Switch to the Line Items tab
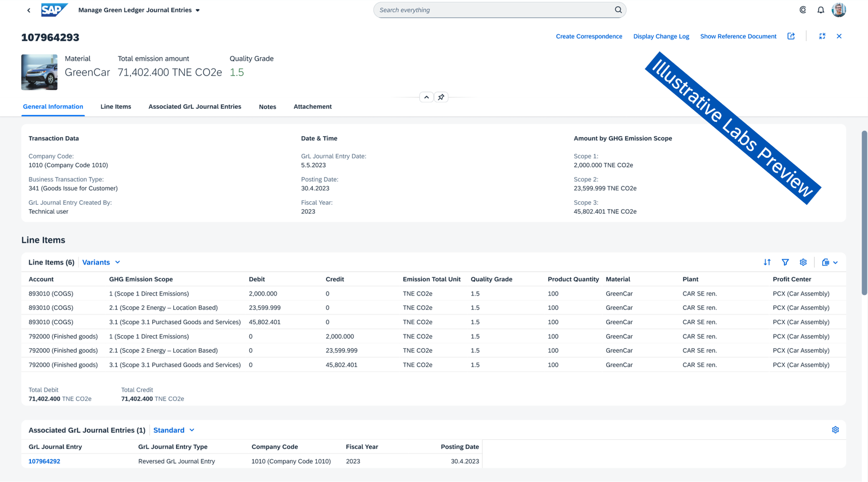The image size is (868, 482). tap(116, 107)
